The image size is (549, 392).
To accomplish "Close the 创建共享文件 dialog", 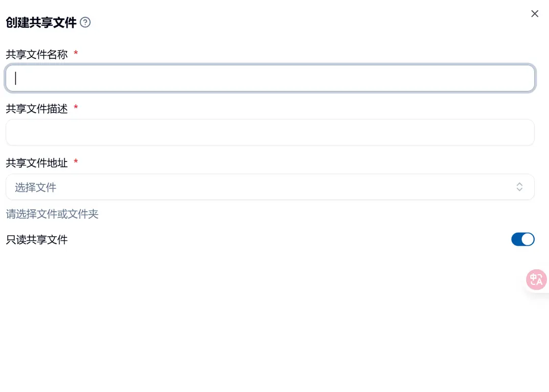I will pyautogui.click(x=535, y=14).
